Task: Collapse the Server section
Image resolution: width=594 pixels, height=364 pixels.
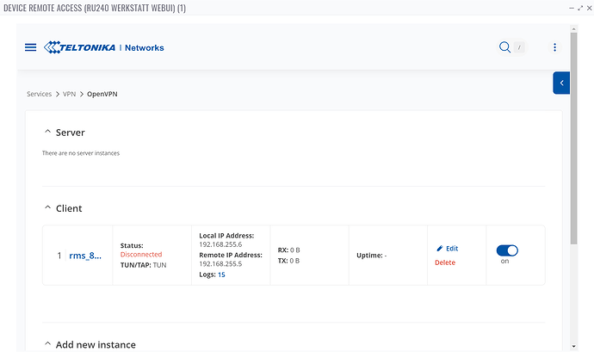Action: click(47, 132)
